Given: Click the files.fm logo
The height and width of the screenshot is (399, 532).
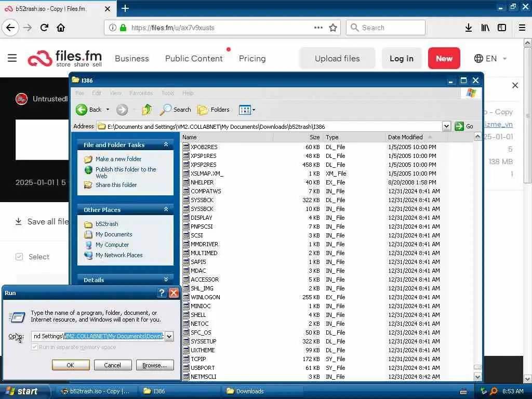Looking at the screenshot, I should pos(65,58).
